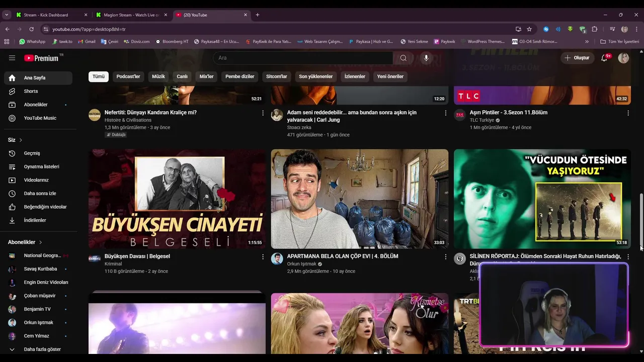Open Oynatma listeleri

(x=38, y=166)
